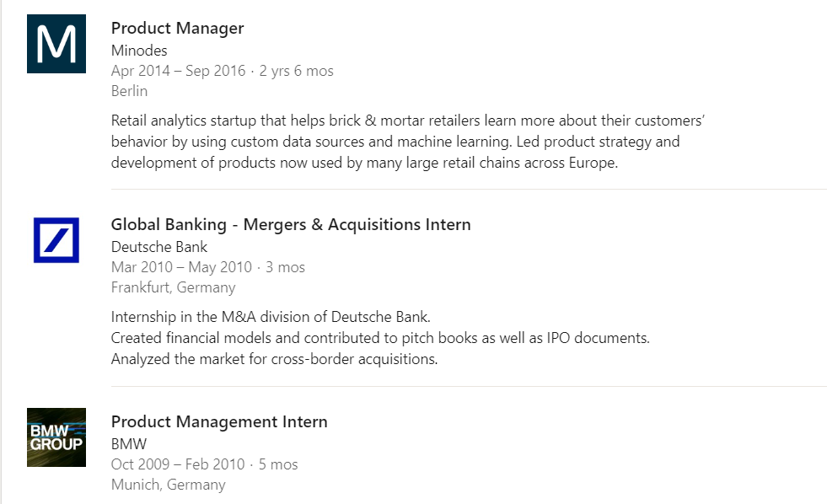This screenshot has height=504, width=827.
Task: Click the Deutsche Bank company name
Action: (159, 247)
